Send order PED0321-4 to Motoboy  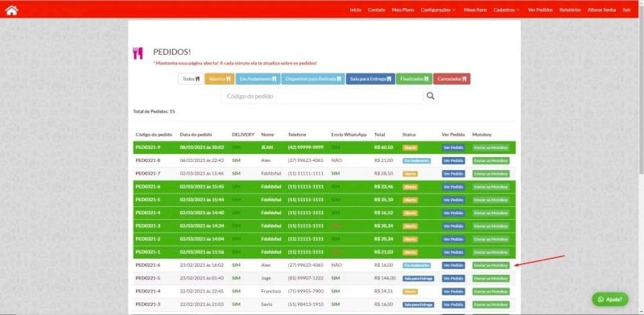click(491, 213)
